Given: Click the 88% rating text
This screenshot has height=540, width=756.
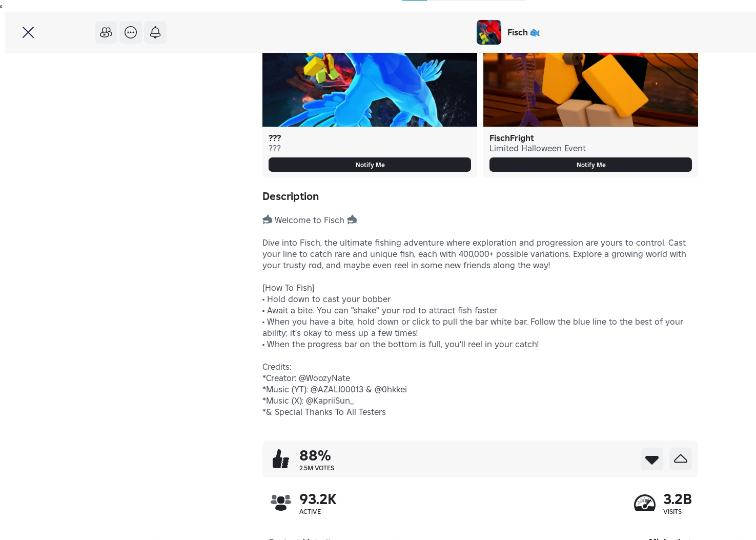Looking at the screenshot, I should coord(315,455).
